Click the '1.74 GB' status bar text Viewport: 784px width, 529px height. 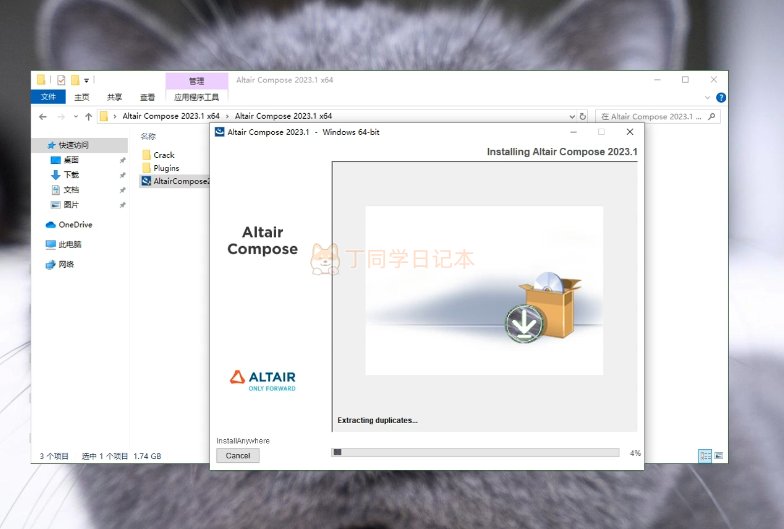[147, 456]
